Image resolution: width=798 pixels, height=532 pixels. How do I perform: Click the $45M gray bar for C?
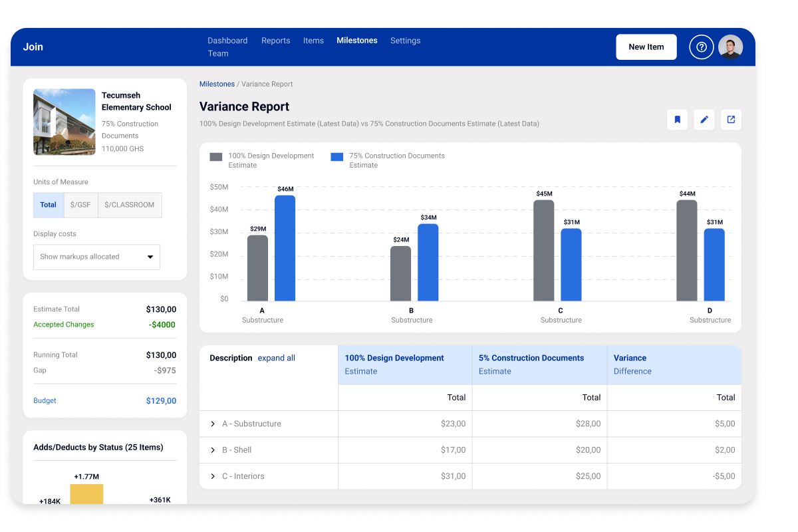click(543, 251)
